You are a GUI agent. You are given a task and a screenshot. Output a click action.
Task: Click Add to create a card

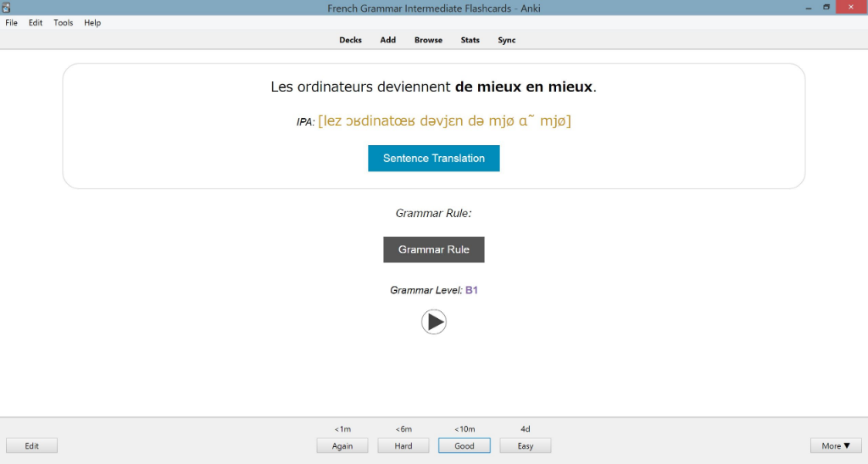click(387, 40)
